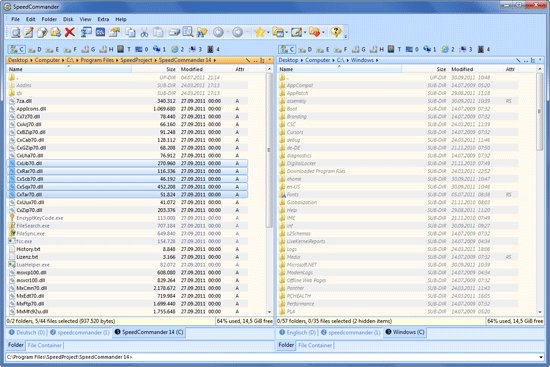The height and width of the screenshot is (367, 550).
Task: Click the quick view magnifier icon
Action: click(x=188, y=32)
